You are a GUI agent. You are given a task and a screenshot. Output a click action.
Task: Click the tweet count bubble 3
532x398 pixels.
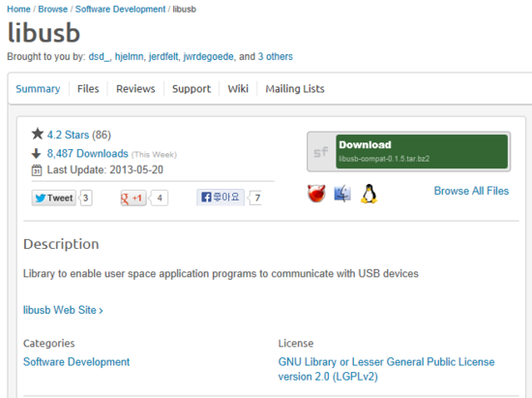(x=86, y=198)
